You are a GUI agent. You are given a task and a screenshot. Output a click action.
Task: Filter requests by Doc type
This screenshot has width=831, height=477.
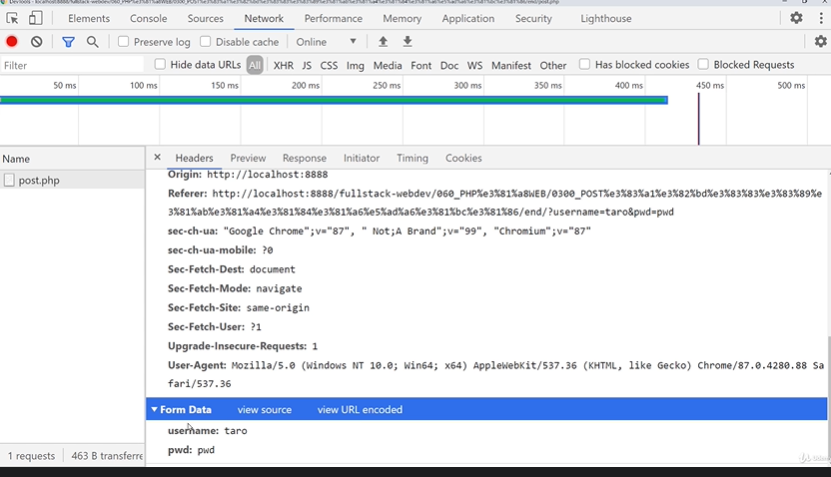click(449, 65)
